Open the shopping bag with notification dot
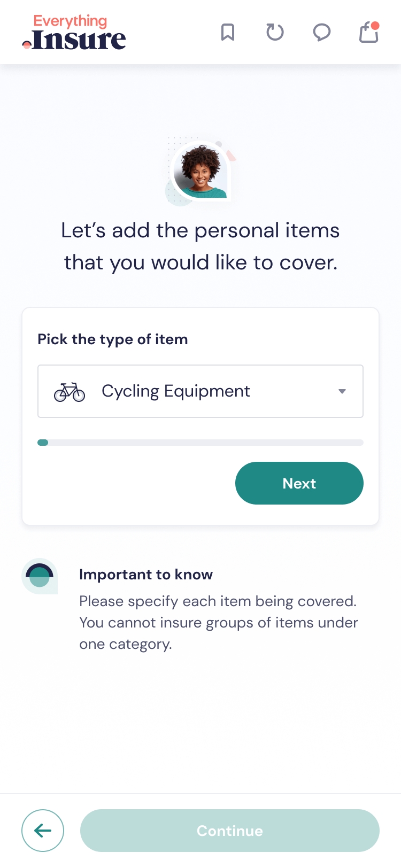The width and height of the screenshot is (401, 868). (x=368, y=32)
